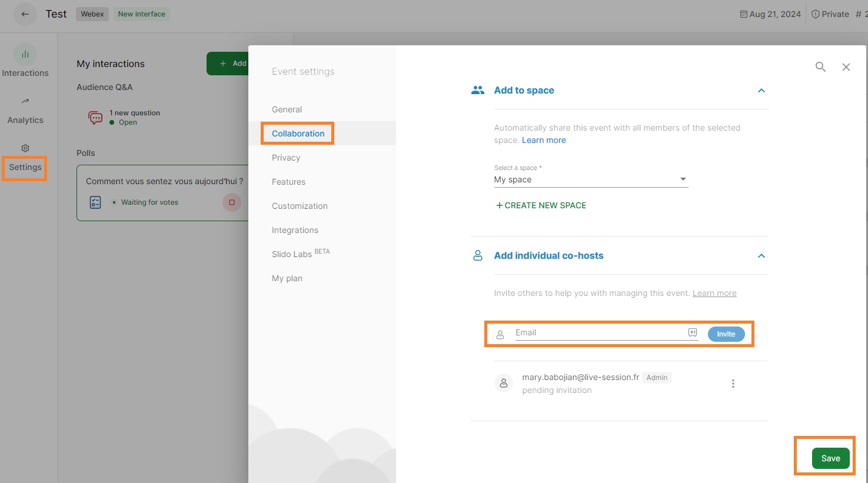Click the poll icon beside Waiting for votes
The width and height of the screenshot is (868, 483).
click(x=95, y=202)
